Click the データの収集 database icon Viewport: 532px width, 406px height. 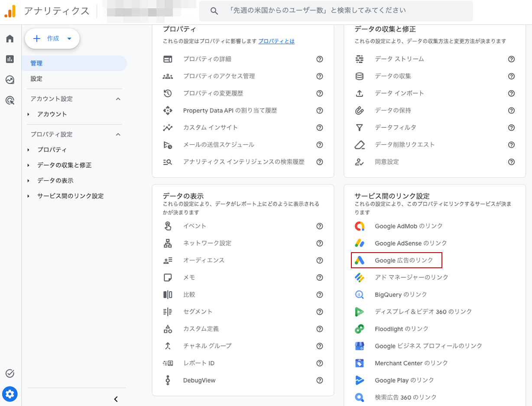click(359, 76)
